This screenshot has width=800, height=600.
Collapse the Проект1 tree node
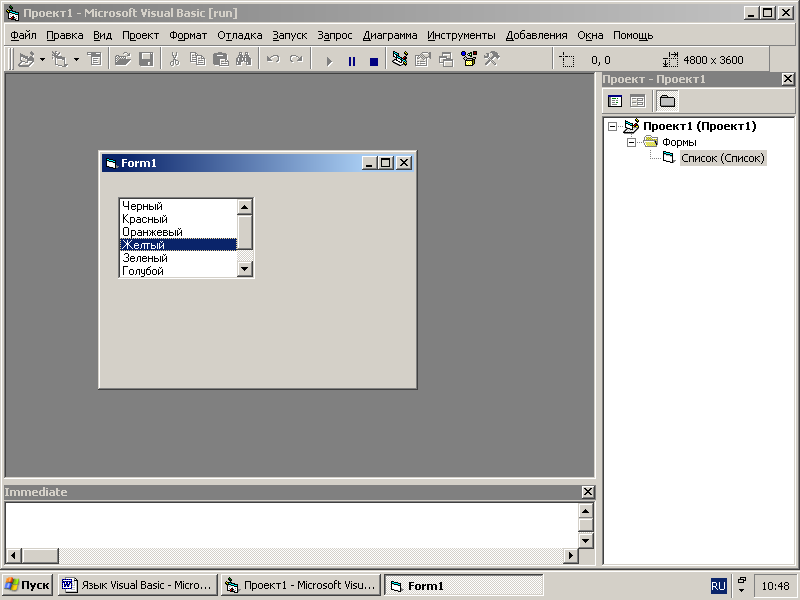612,126
